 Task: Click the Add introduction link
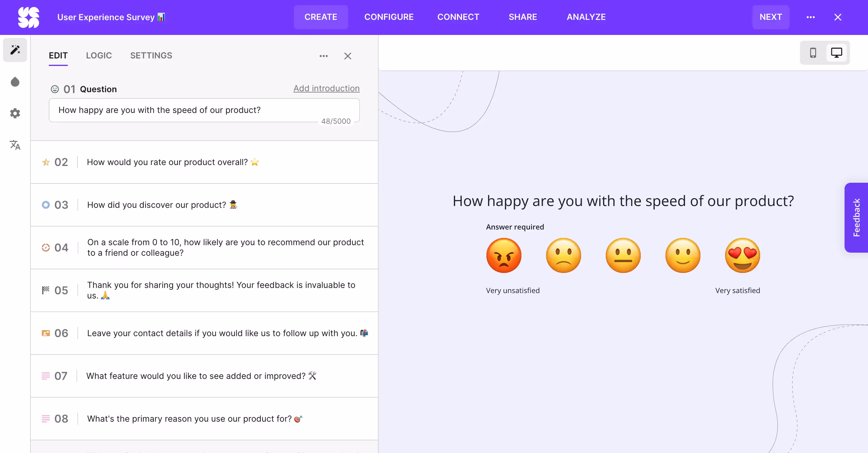[x=326, y=88]
